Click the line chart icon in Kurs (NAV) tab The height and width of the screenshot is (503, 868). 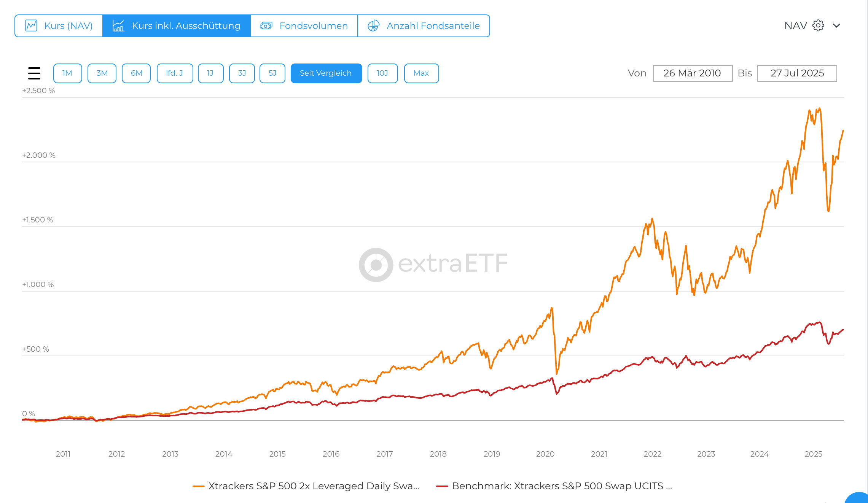coord(31,26)
